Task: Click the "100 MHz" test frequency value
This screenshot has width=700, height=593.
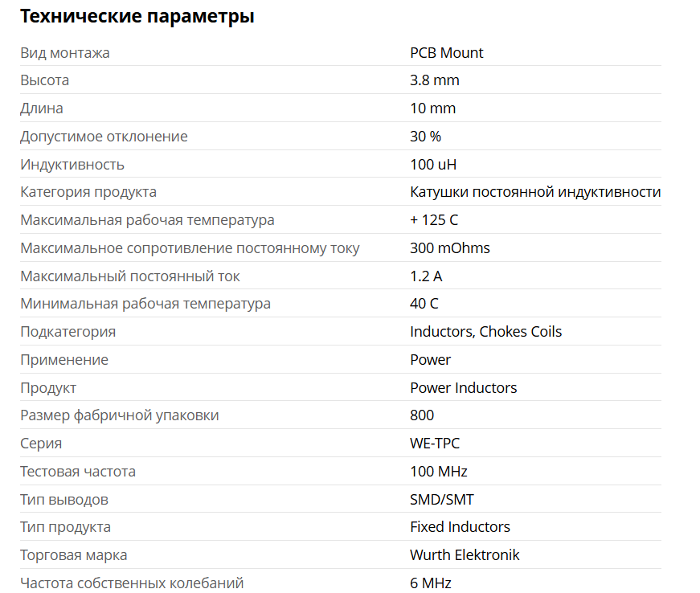Action: tap(439, 472)
